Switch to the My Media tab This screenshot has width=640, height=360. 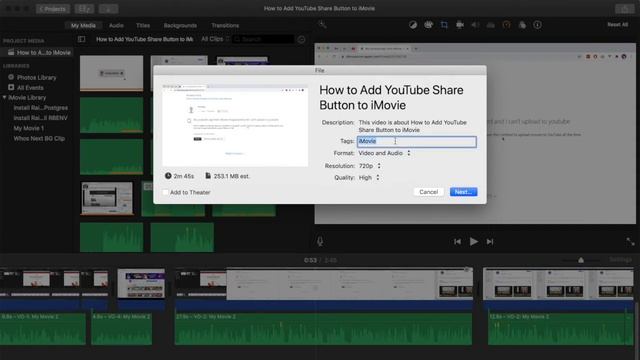(x=83, y=25)
